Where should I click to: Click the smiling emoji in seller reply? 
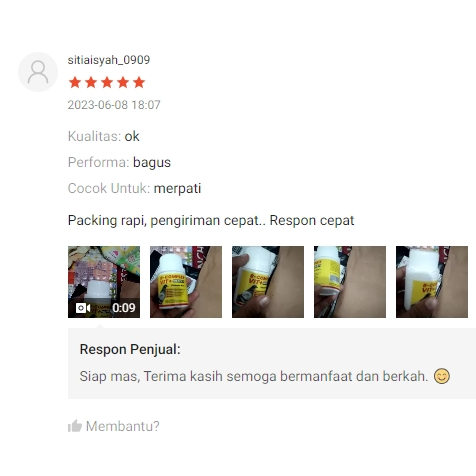442,376
